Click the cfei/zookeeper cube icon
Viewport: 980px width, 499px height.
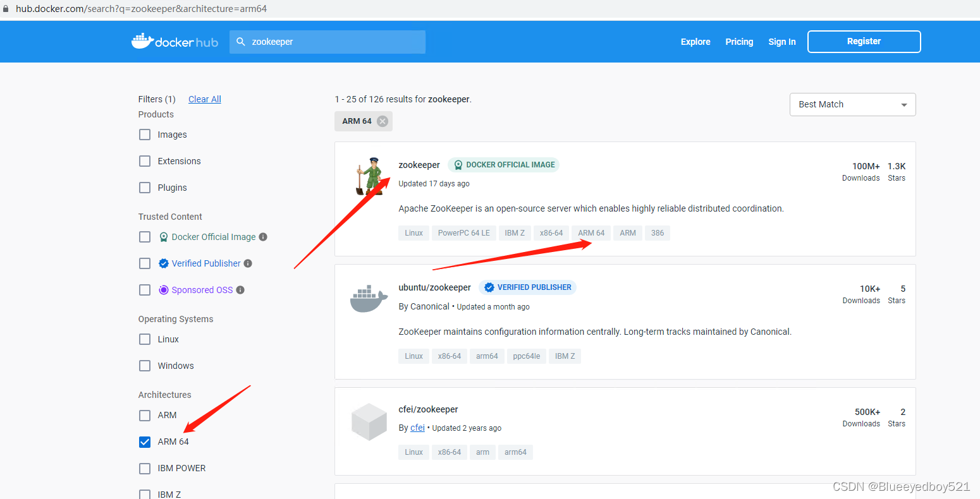[x=369, y=421]
